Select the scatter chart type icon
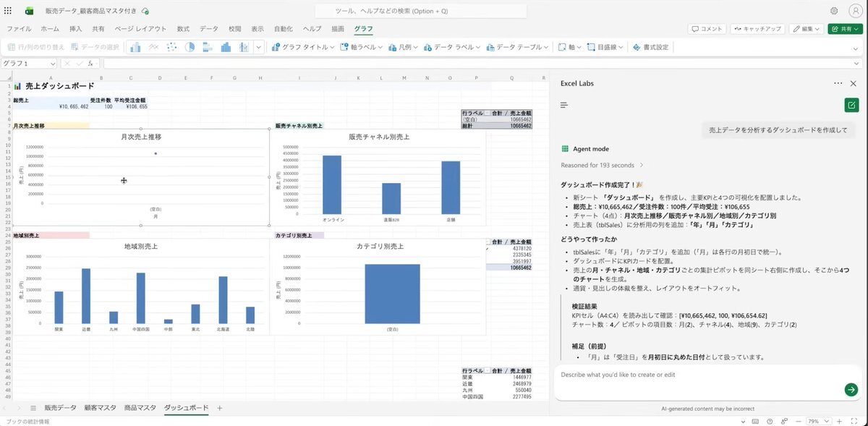 pyautogui.click(x=171, y=47)
